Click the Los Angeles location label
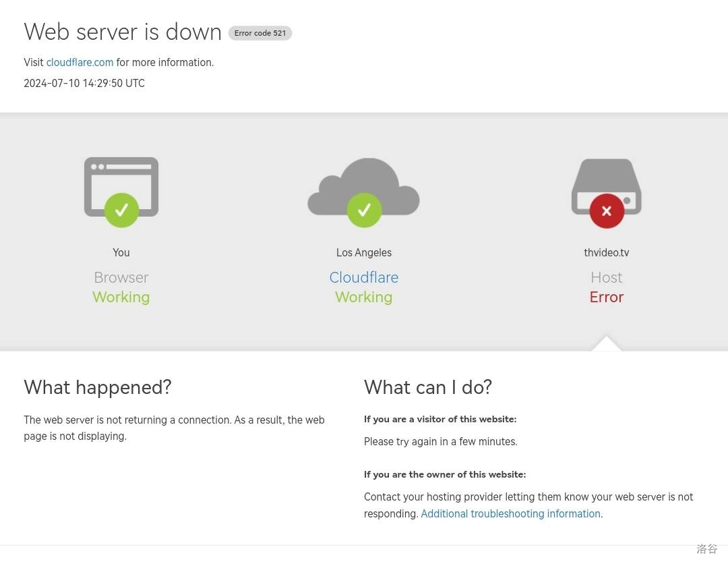This screenshot has height=564, width=728. pyautogui.click(x=364, y=253)
